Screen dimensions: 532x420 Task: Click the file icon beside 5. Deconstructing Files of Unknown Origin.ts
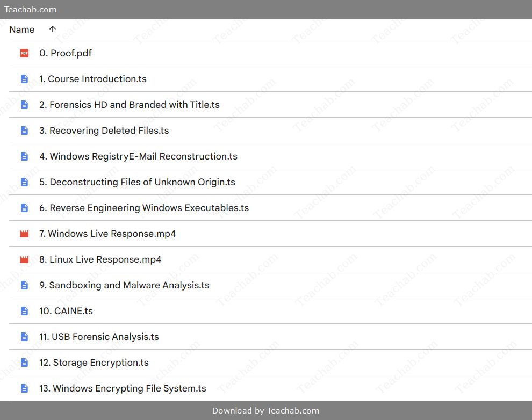[x=24, y=182]
